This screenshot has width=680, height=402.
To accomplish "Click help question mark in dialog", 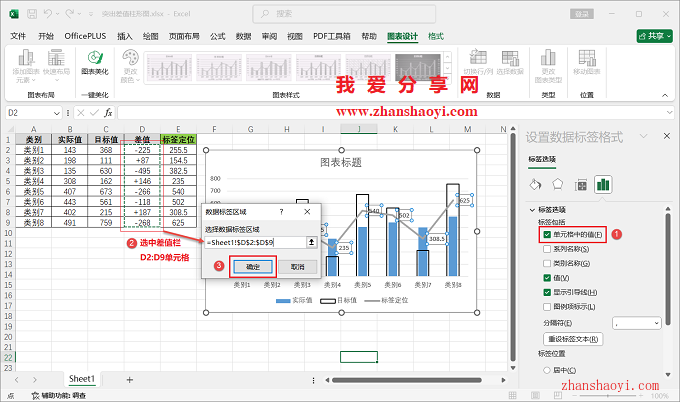I will point(281,212).
